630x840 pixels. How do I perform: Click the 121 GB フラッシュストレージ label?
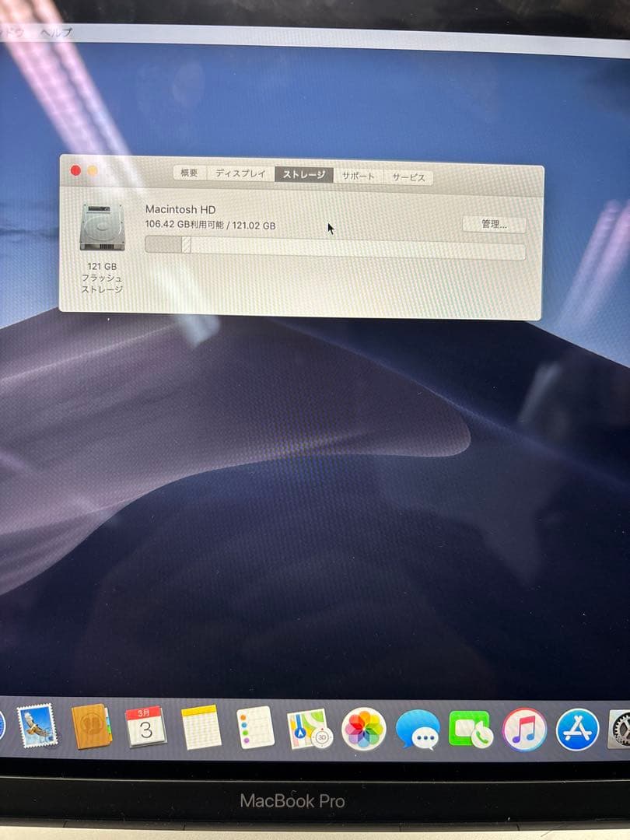pos(102,278)
